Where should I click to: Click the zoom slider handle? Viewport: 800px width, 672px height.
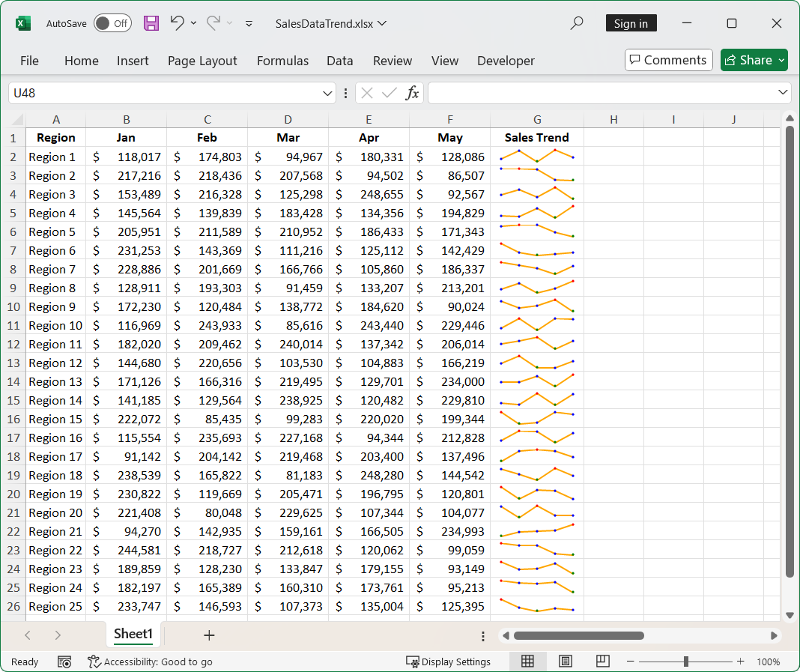685,662
